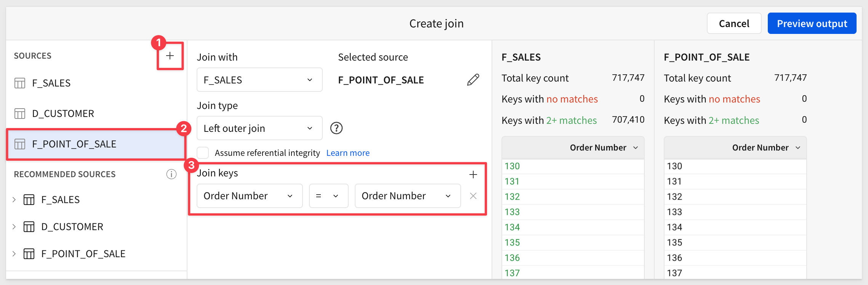Remove the Order Number join key row

click(473, 196)
